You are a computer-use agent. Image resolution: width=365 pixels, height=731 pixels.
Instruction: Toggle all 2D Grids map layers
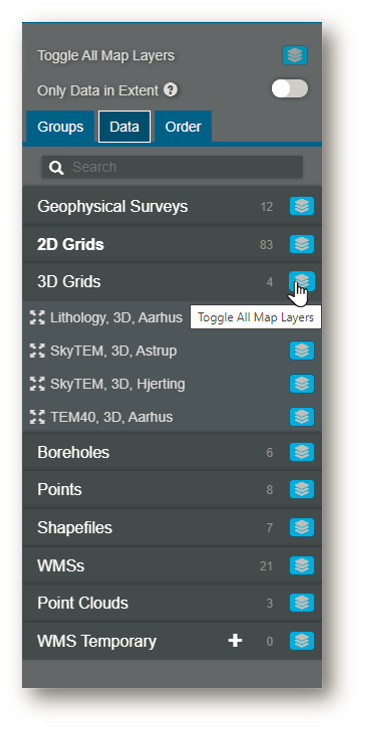click(302, 244)
